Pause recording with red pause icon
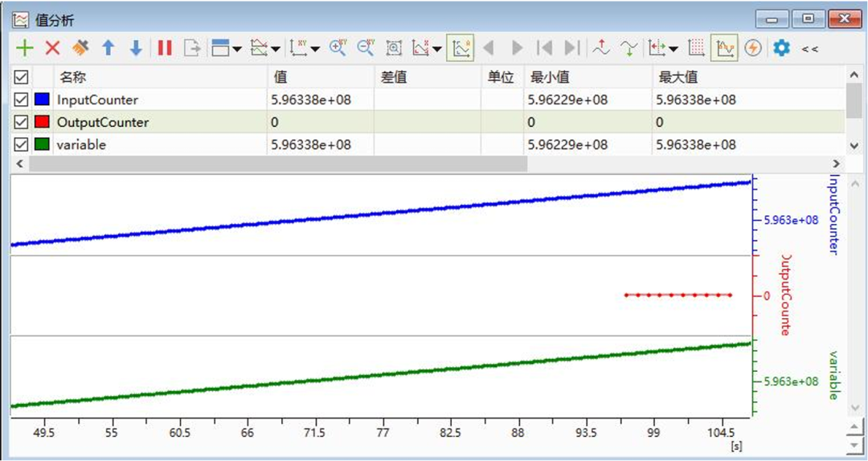Image resolution: width=868 pixels, height=461 pixels. pyautogui.click(x=165, y=48)
